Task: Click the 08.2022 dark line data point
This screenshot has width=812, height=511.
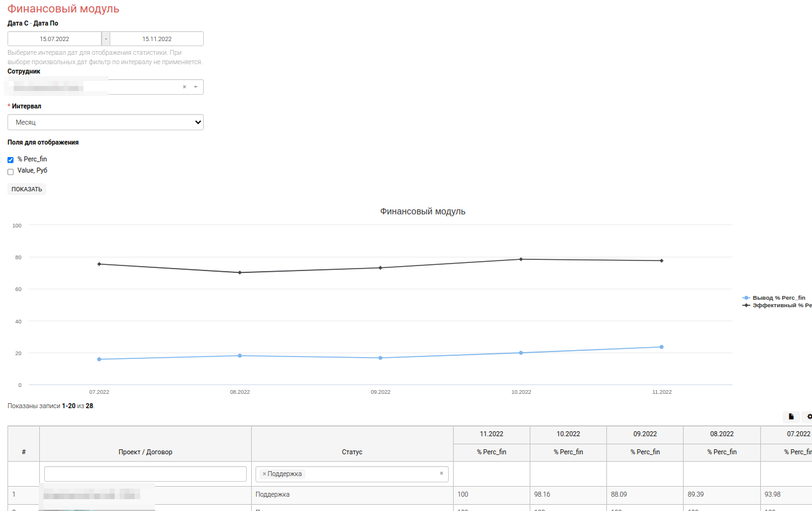Action: point(240,272)
